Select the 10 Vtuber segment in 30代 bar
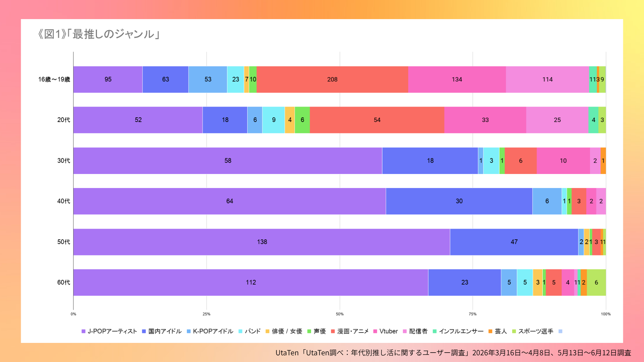This screenshot has height=362, width=644. click(563, 161)
